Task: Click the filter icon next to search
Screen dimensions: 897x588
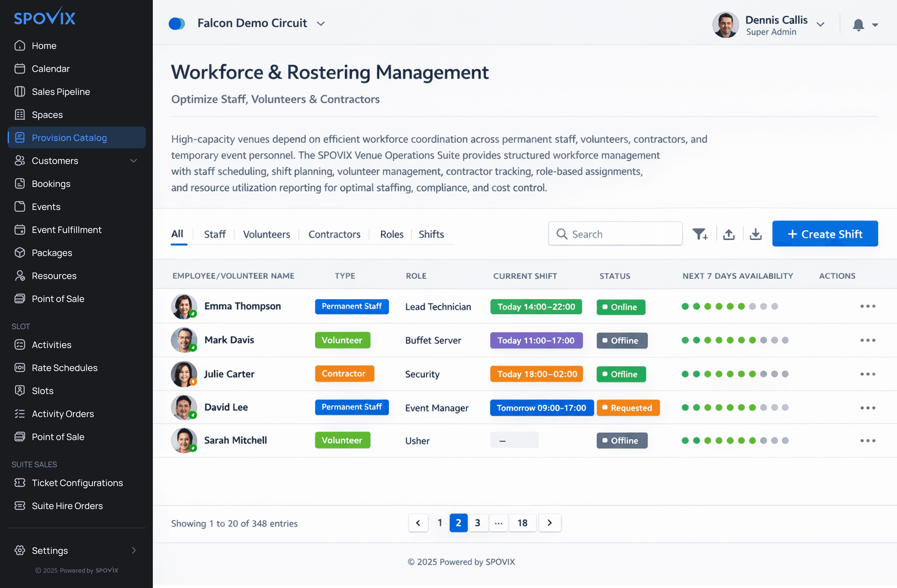Action: [x=701, y=234]
